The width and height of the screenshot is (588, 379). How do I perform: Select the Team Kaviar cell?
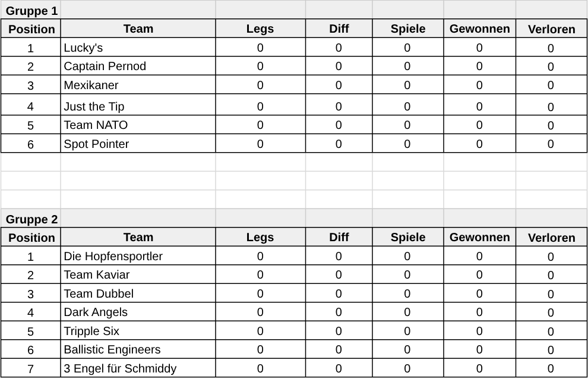138,274
